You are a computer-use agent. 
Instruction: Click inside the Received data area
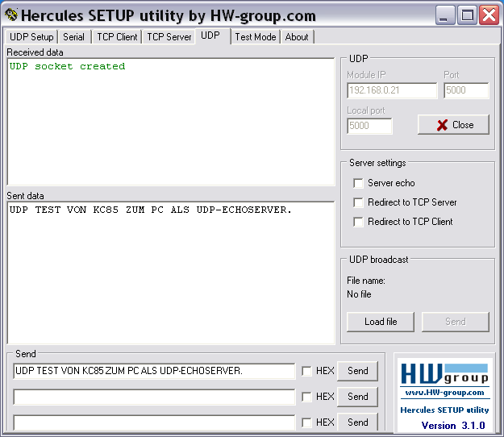click(x=171, y=122)
